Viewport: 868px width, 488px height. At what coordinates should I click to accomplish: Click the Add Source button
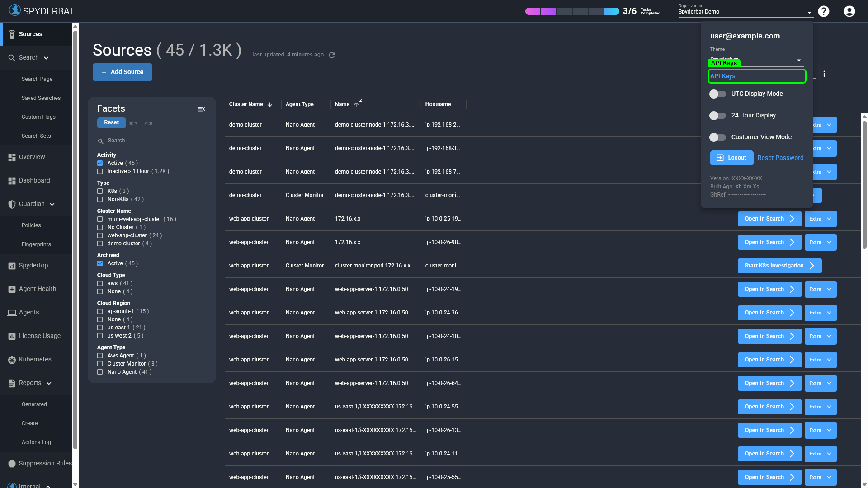[122, 72]
